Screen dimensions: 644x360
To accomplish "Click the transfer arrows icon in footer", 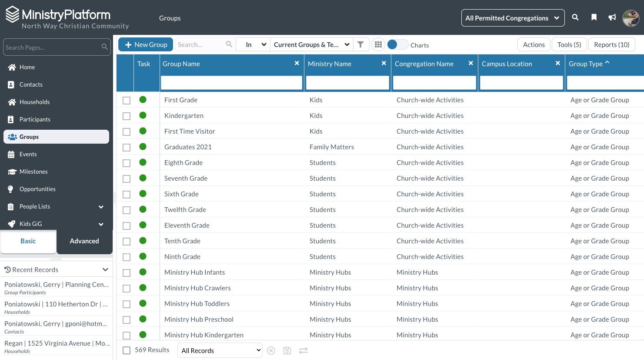I will [304, 350].
